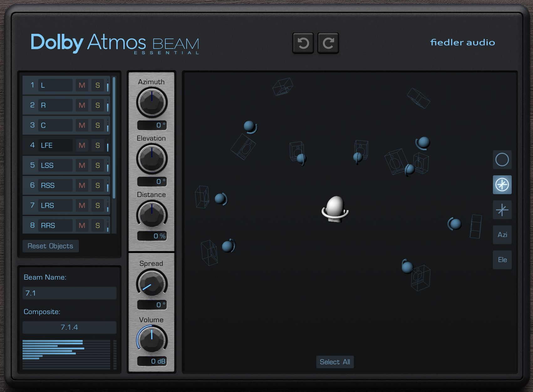Mute channel 2 R
The height and width of the screenshot is (392, 533).
(x=82, y=105)
